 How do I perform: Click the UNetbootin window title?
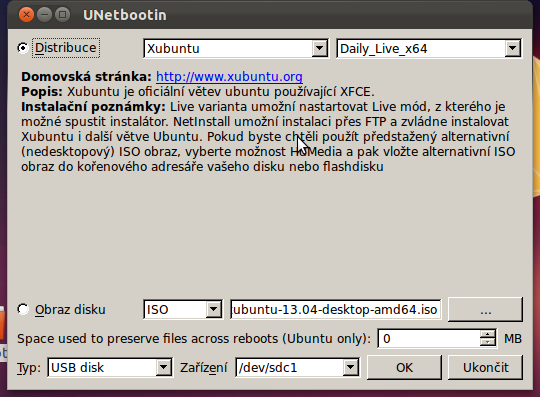click(125, 15)
